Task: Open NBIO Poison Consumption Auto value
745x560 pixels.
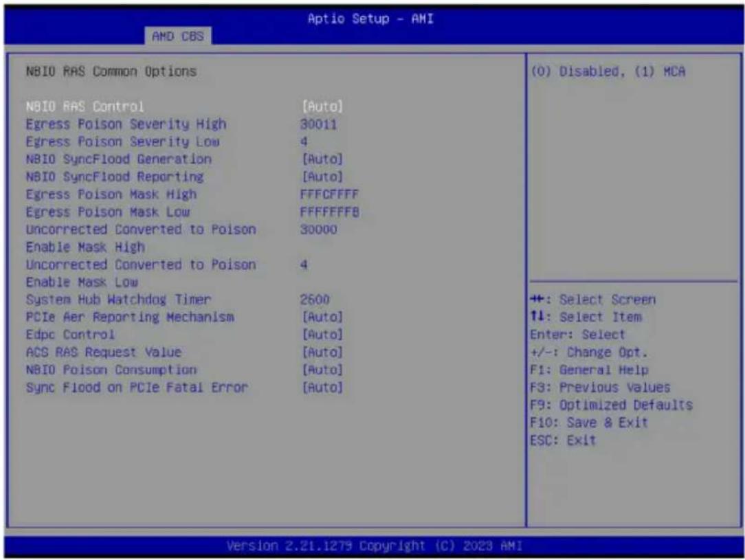Action: tap(322, 370)
